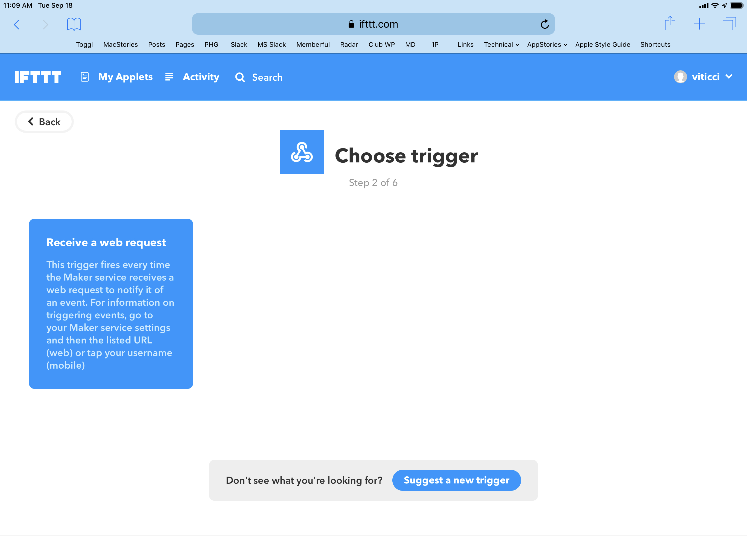Reload the ifttt.com page

point(544,24)
